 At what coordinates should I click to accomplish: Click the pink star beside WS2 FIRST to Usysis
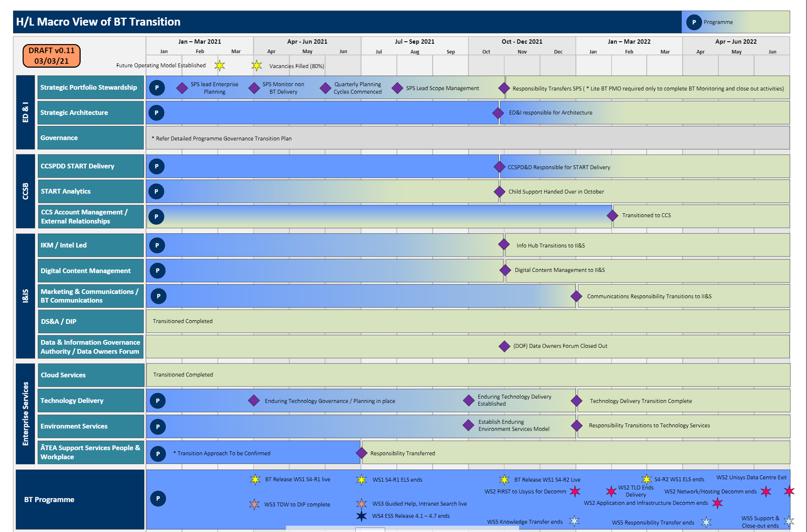click(x=575, y=491)
